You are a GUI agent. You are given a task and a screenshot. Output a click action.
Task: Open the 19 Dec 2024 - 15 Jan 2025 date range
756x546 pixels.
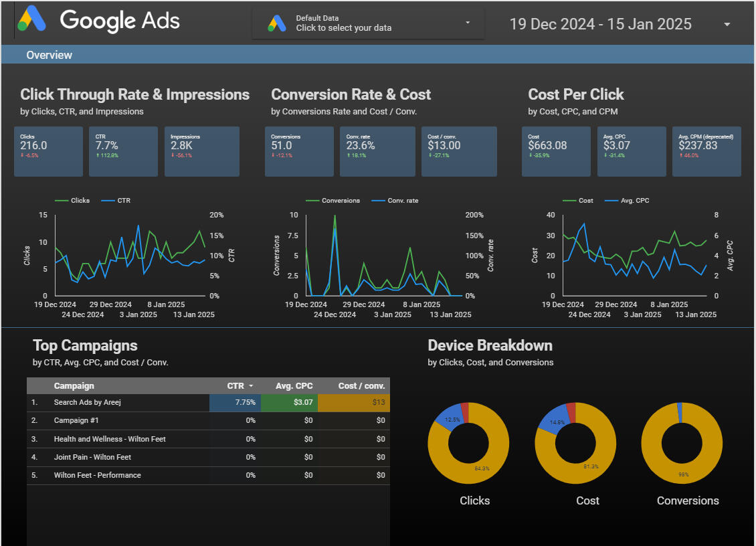click(600, 24)
